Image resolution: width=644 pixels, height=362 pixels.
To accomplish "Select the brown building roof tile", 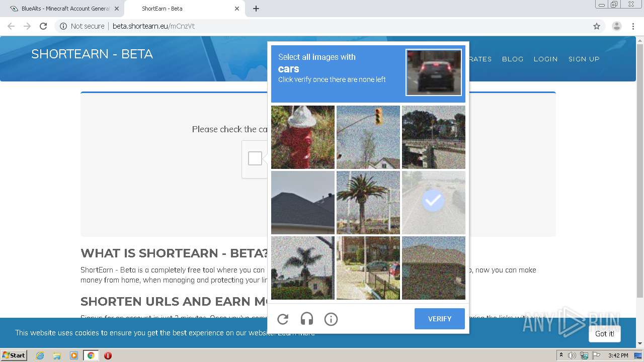I will [x=434, y=268].
